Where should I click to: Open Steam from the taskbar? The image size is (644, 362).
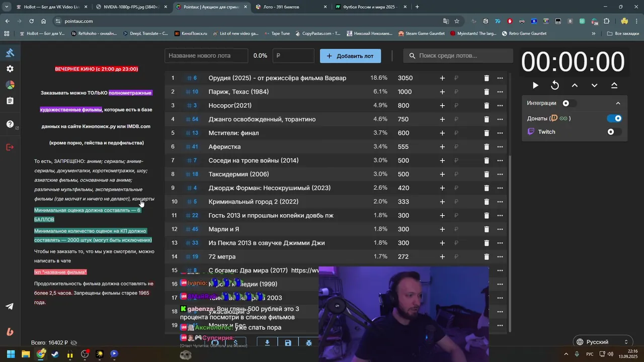pos(55,354)
